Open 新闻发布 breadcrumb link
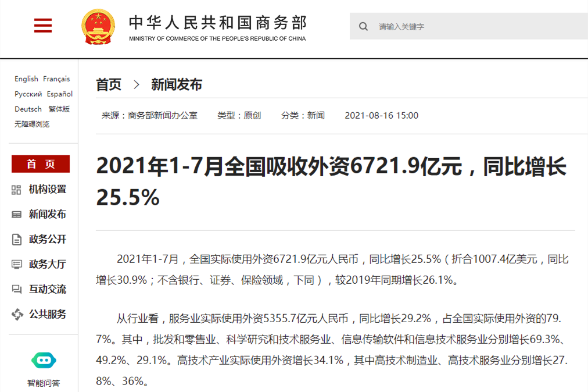This screenshot has width=588, height=392. pyautogui.click(x=177, y=85)
